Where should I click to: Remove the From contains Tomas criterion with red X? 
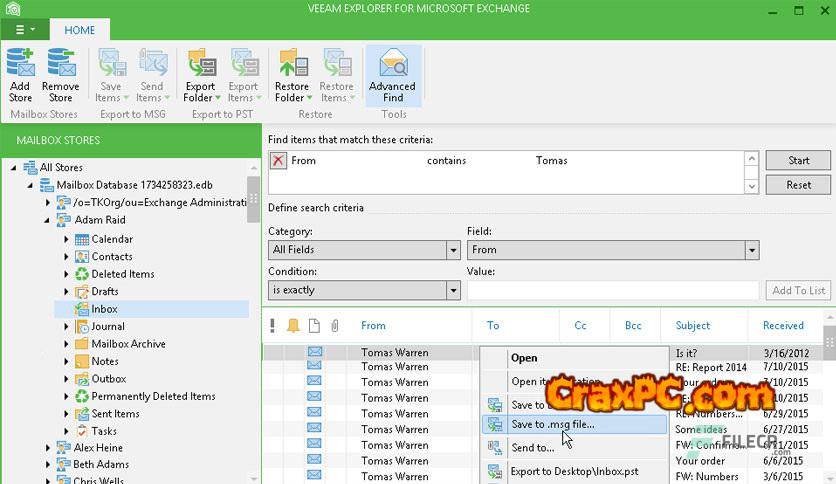278,160
